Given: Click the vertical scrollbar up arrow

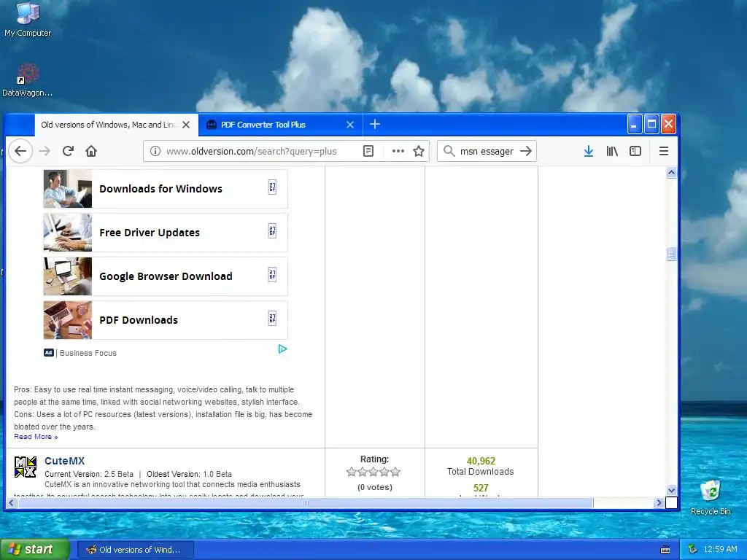Looking at the screenshot, I should pos(671,172).
